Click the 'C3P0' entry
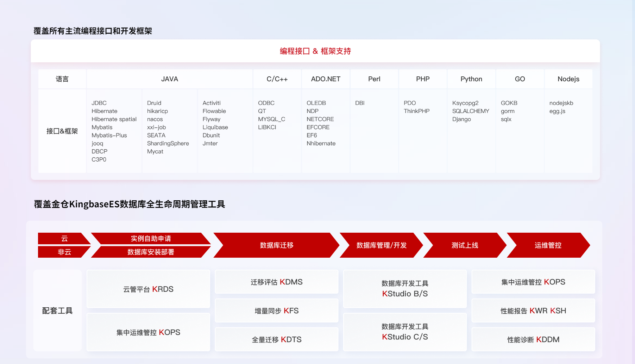This screenshot has height=364, width=635. pyautogui.click(x=99, y=159)
